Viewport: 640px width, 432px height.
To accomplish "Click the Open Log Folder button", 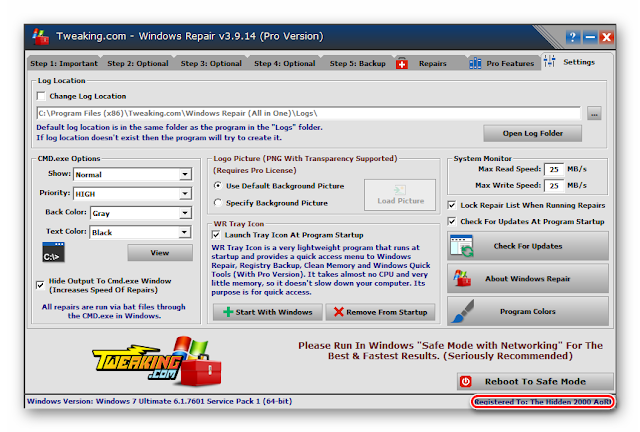I will pyautogui.click(x=533, y=133).
